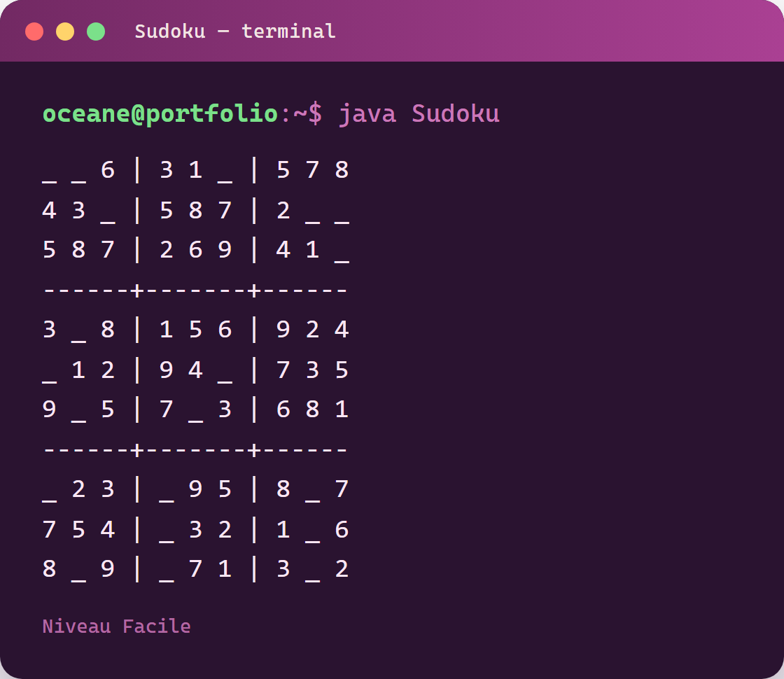Select the empty cell between 7 and 3 in row six
The image size is (784, 679).
(x=195, y=410)
